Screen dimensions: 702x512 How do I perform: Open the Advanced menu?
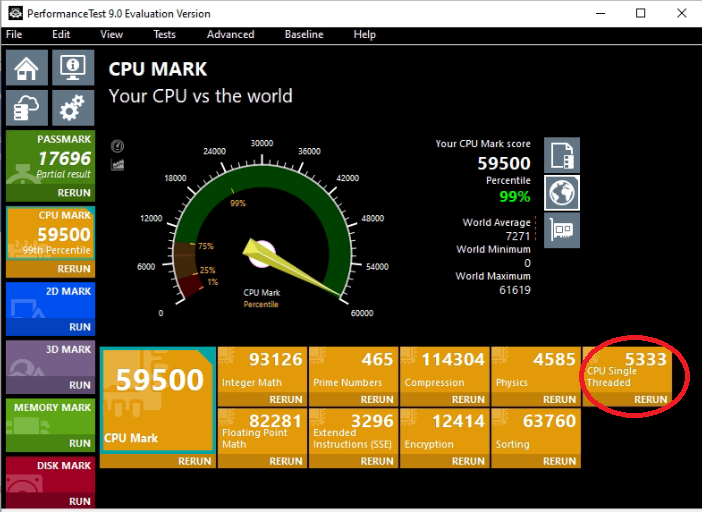(230, 34)
